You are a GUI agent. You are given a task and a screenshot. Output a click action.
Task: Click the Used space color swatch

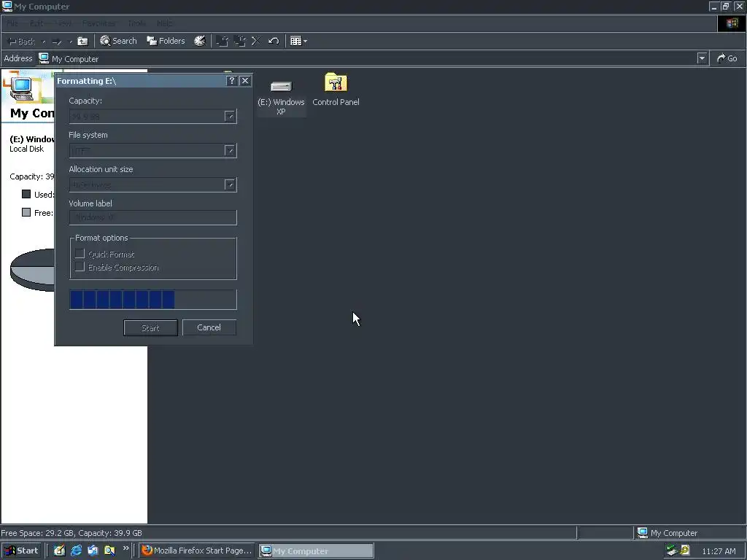[x=26, y=194]
